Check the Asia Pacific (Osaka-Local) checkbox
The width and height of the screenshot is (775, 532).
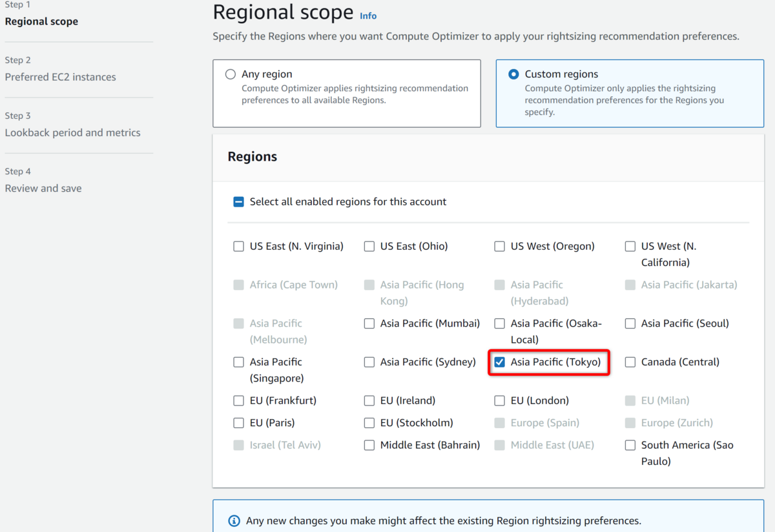pos(499,323)
